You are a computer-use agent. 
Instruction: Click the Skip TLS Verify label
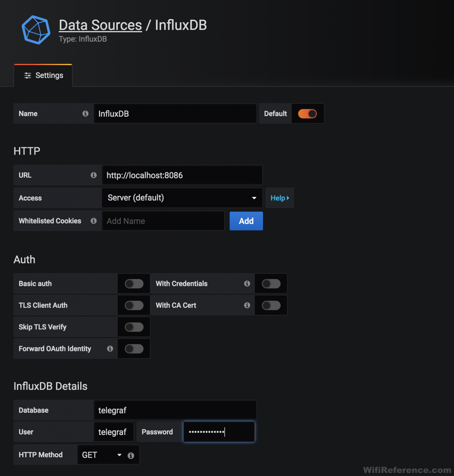43,327
